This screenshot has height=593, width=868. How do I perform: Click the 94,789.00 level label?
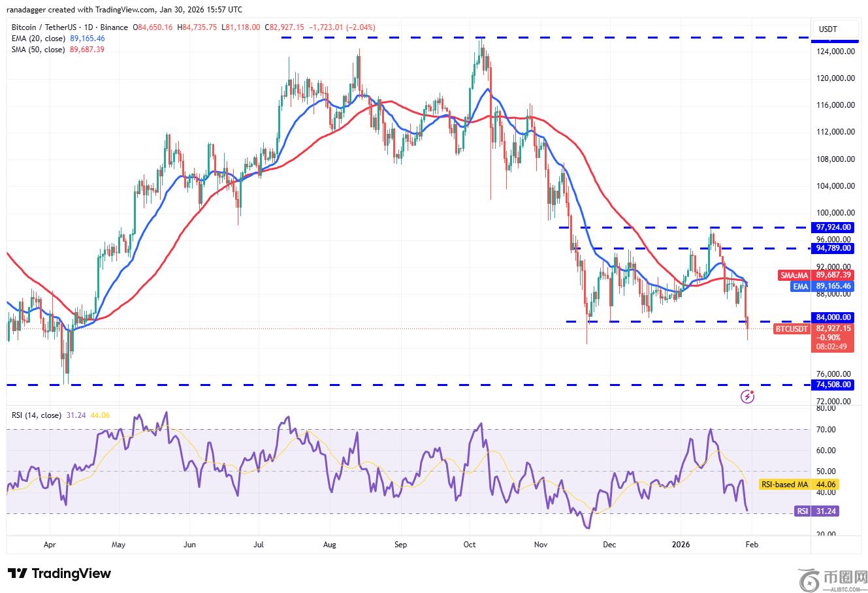click(x=833, y=248)
